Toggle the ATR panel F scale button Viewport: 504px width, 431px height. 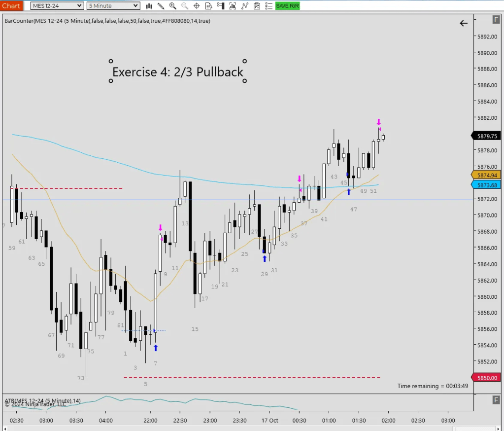click(x=496, y=400)
